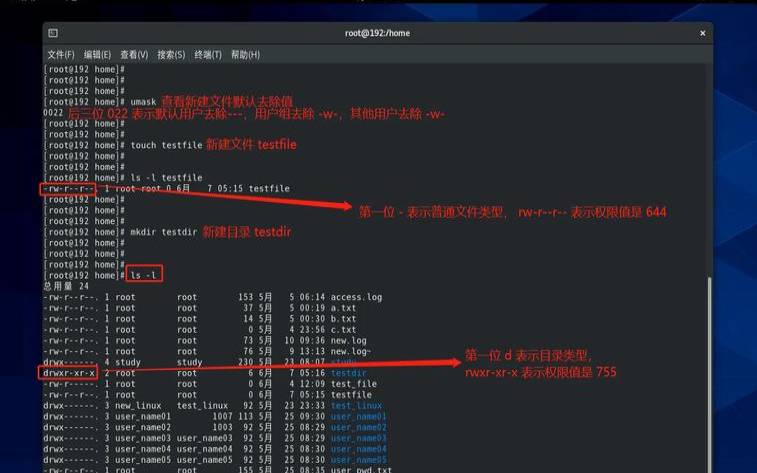This screenshot has width=757, height=473.
Task: Click the test_file file name
Action: (353, 384)
